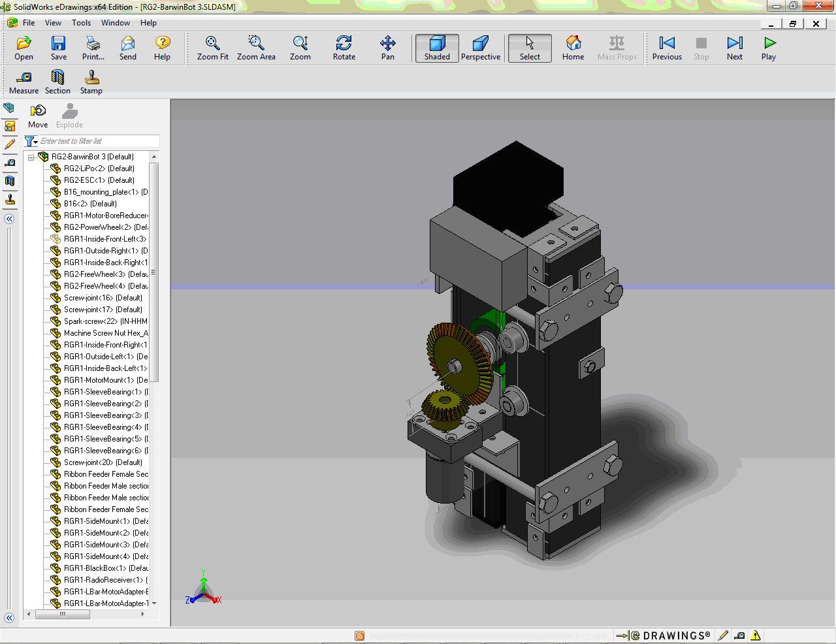Go to the Home view
This screenshot has height=644, width=836.
(573, 48)
